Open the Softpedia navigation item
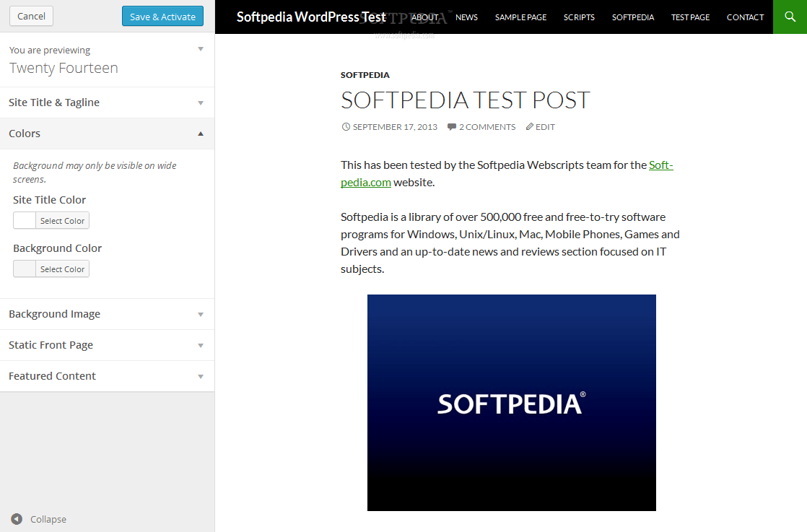The image size is (807, 532). coord(632,17)
